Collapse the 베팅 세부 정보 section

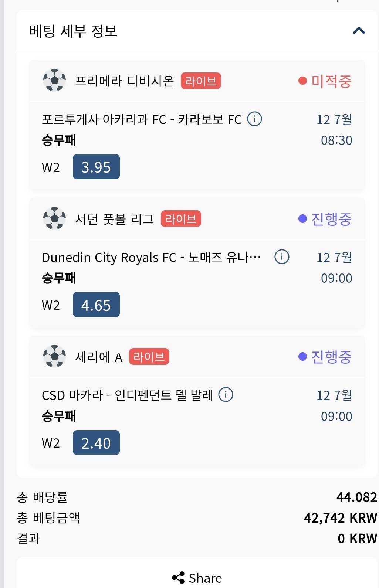click(x=359, y=31)
